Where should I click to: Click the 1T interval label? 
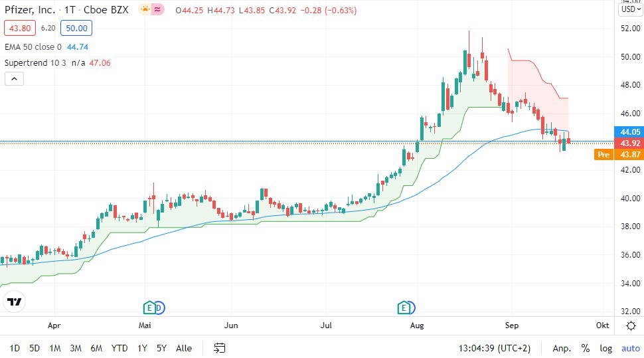[70, 9]
